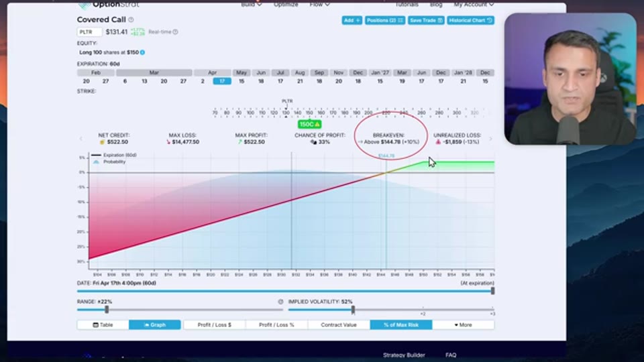Image resolution: width=644 pixels, height=362 pixels.
Task: Click the info icon beside $150 shares
Action: [x=142, y=52]
